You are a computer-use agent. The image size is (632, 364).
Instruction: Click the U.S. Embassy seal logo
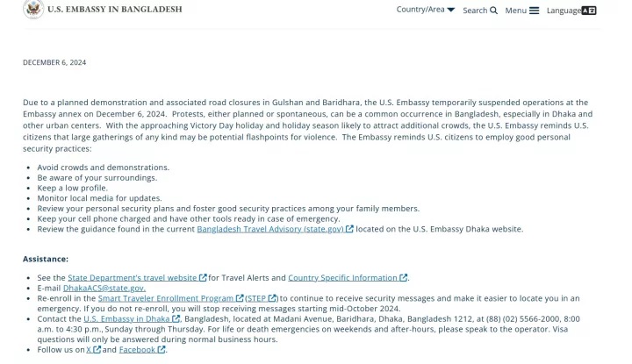coord(33,9)
